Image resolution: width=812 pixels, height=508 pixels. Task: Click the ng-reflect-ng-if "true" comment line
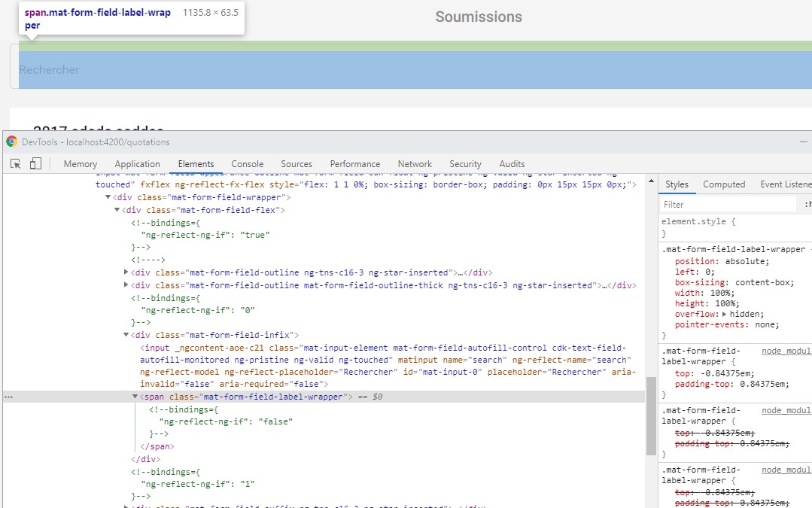click(x=205, y=235)
